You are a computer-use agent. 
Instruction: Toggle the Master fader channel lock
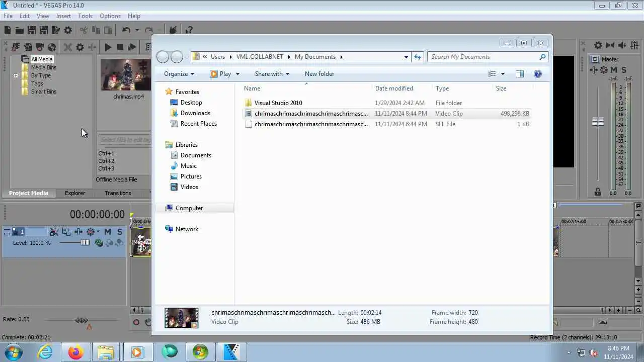597,192
